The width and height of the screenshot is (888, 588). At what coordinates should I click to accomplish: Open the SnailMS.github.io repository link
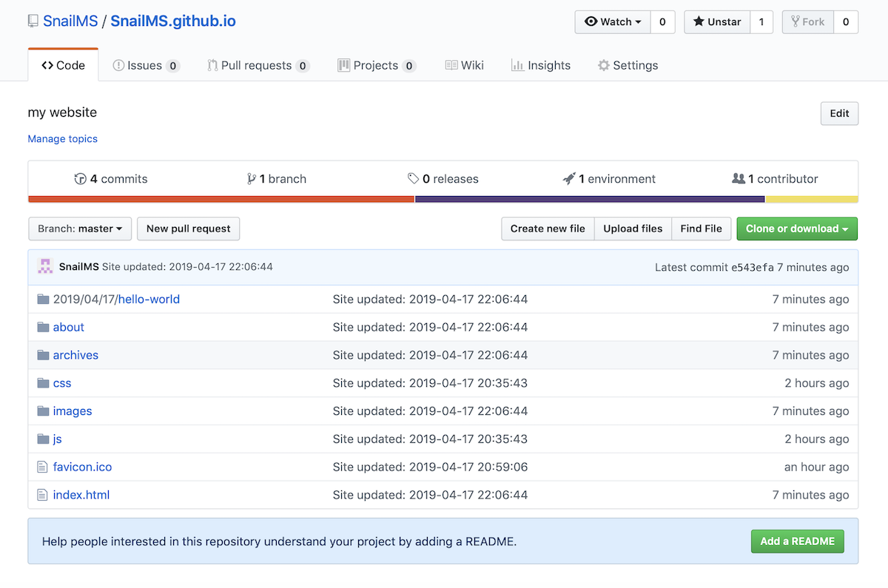[173, 21]
